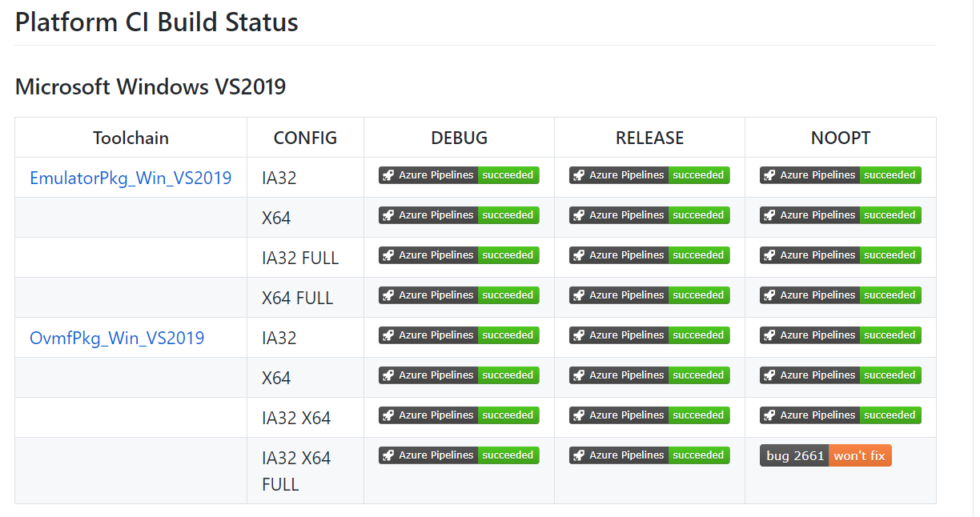
Task: Click the Platform CI Build Status heading
Action: point(157,22)
